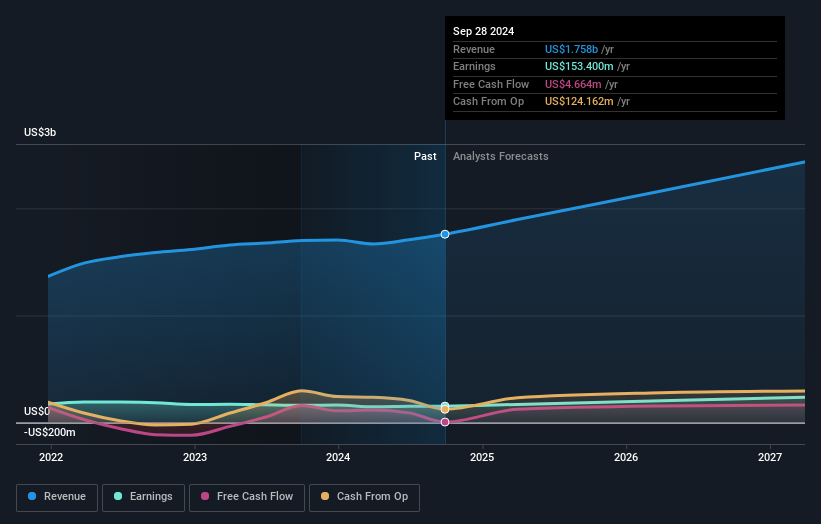This screenshot has height=524, width=821.
Task: Toggle the Cash From Op legend series
Action: 364,497
